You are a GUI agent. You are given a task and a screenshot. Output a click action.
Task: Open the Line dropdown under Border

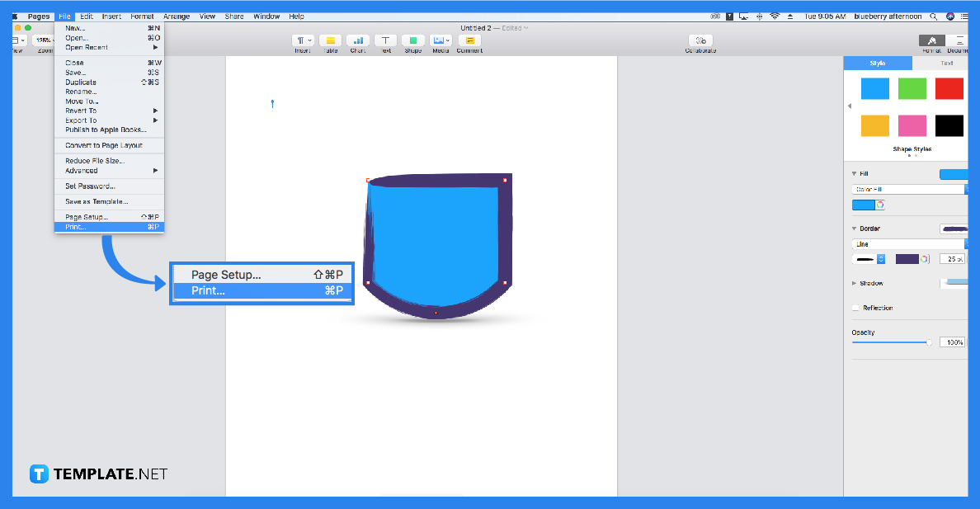pos(908,243)
